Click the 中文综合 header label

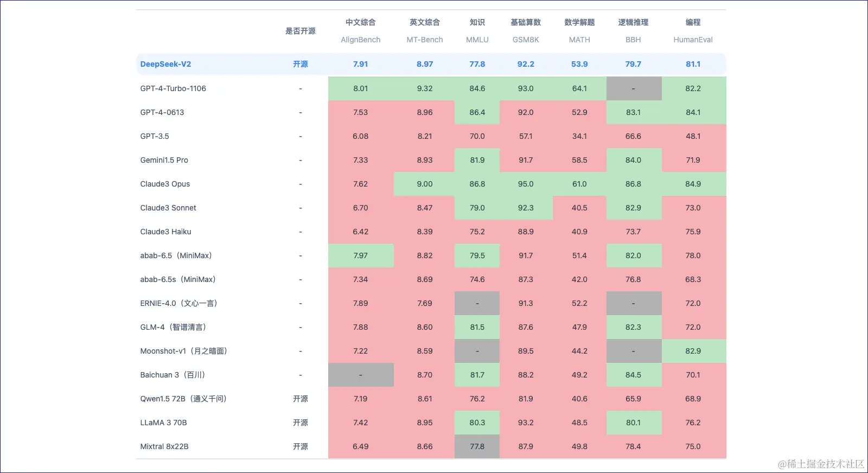coord(360,22)
